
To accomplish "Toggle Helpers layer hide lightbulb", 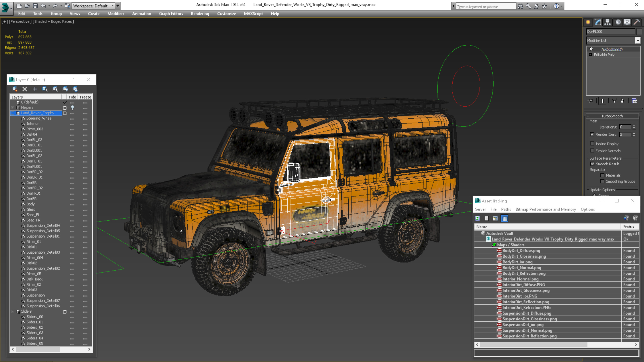I will pos(72,108).
